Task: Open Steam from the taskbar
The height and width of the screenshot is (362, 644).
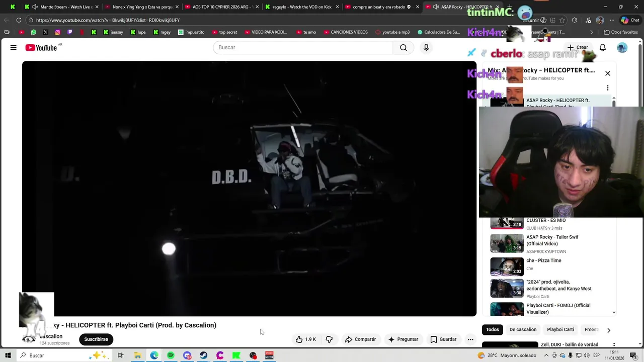Action: tap(203, 355)
